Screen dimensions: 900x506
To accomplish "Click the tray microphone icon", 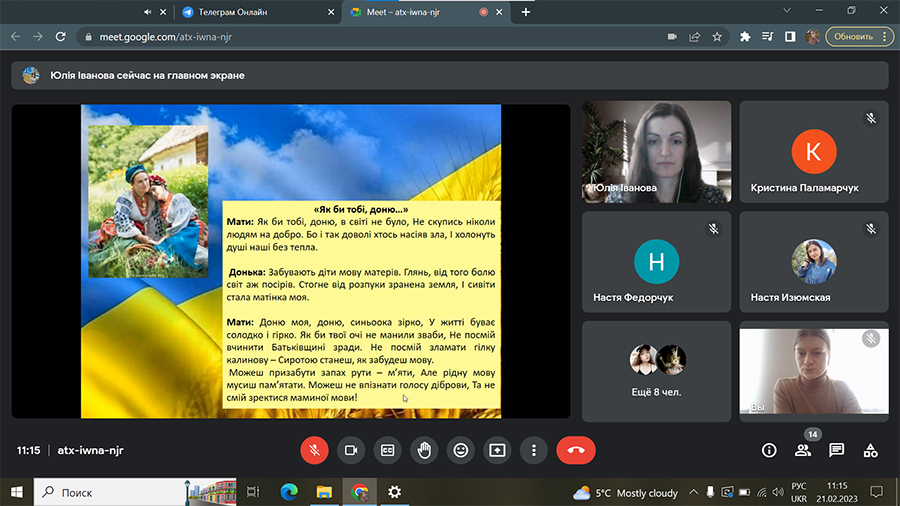I will click(710, 492).
